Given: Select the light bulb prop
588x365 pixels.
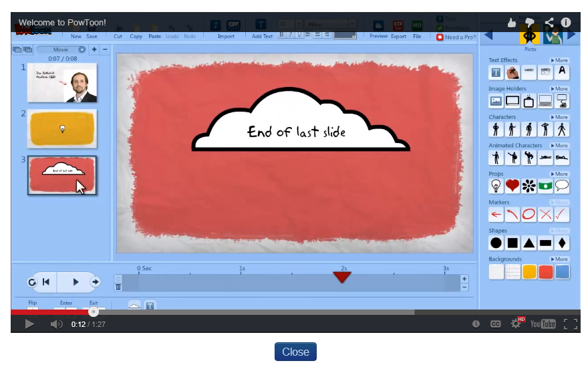Looking at the screenshot, I should point(496,186).
